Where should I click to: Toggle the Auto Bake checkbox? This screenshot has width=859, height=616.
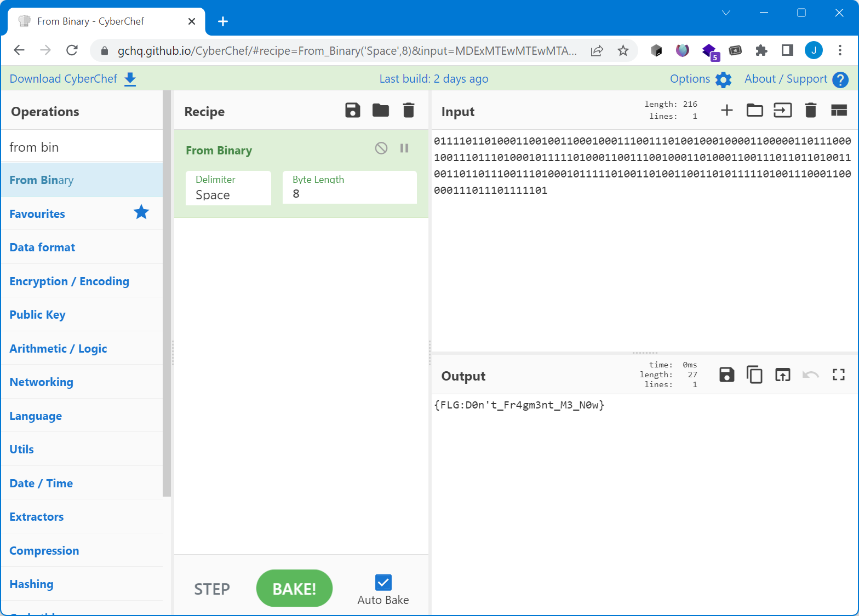(383, 582)
